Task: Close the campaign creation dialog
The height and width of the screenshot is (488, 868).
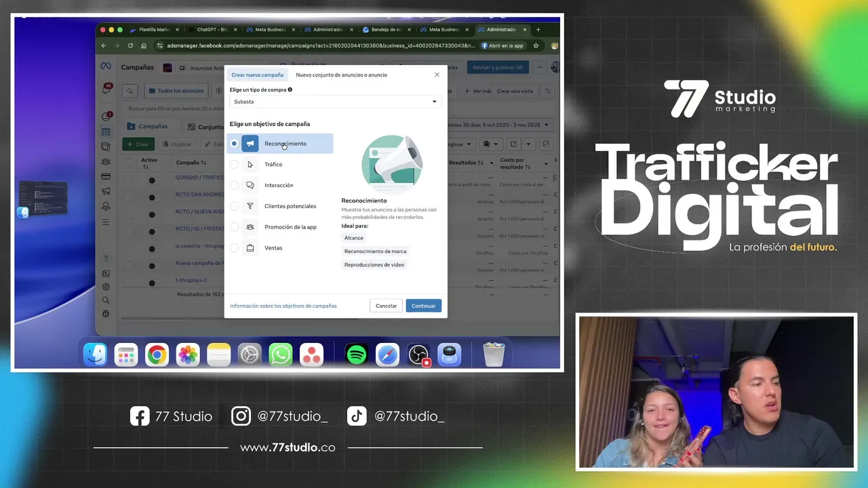Action: pyautogui.click(x=437, y=75)
